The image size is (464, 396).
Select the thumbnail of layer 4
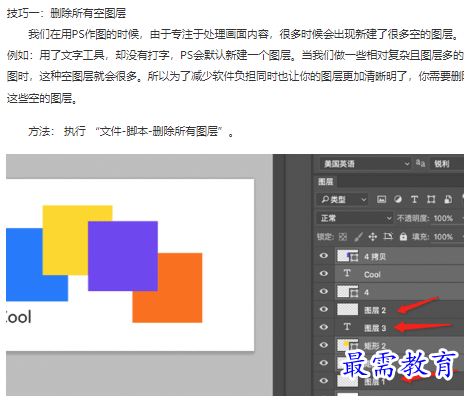coord(348,292)
